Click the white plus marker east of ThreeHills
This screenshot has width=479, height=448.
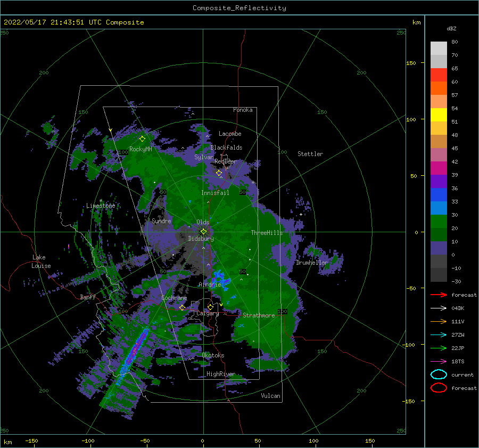pos(301,214)
